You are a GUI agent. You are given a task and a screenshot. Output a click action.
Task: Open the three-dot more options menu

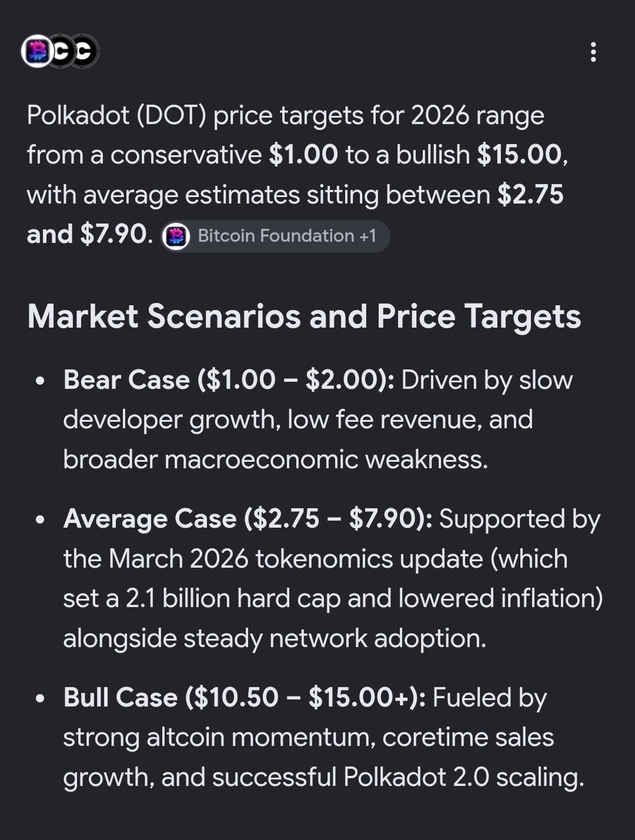[x=593, y=52]
